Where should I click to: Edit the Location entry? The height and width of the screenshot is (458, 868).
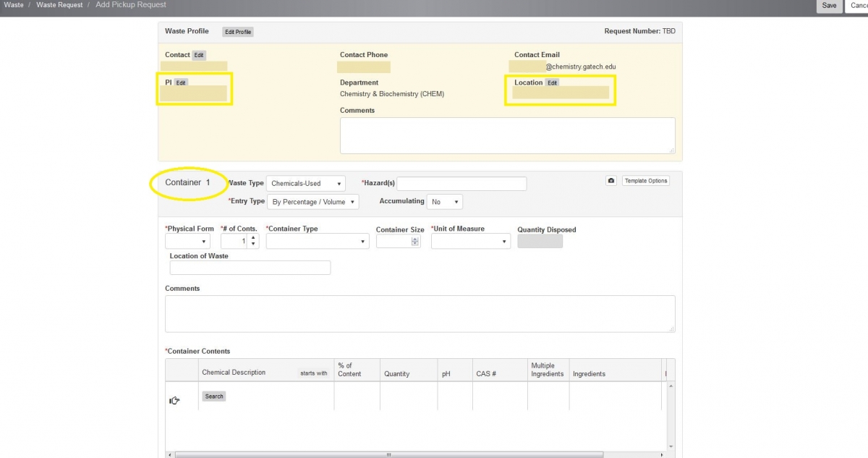[552, 82]
